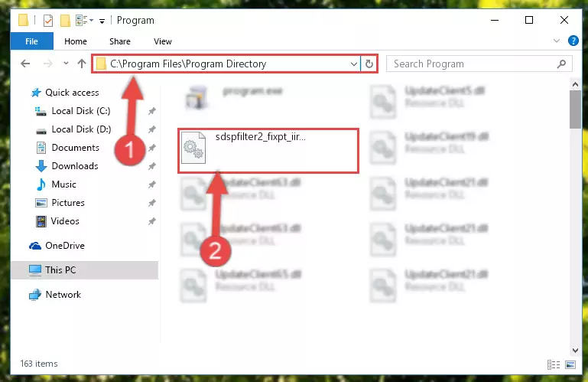Viewport: 588px width, 382px height.
Task: Click pin icon beside Music
Action: 151,184
